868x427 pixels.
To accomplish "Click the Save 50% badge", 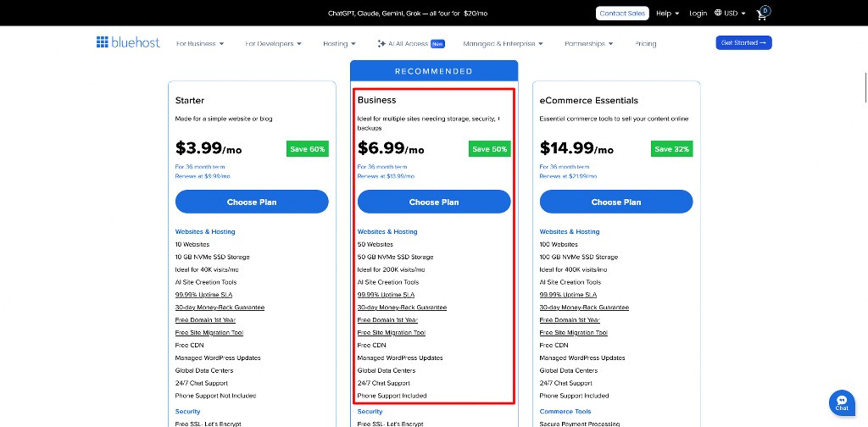I will 489,149.
